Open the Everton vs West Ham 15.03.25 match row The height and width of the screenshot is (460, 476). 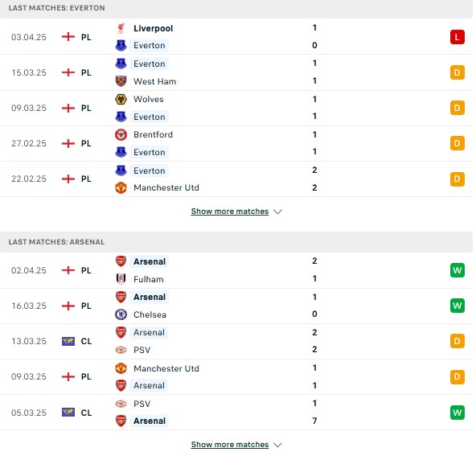236,72
